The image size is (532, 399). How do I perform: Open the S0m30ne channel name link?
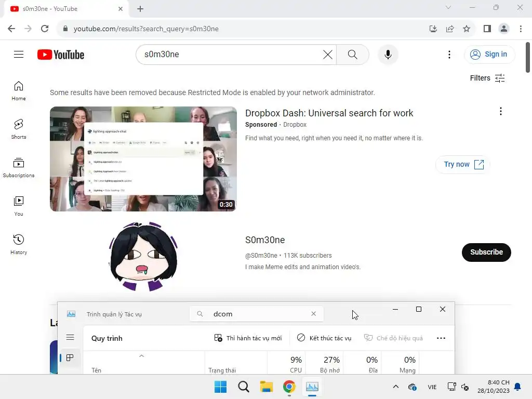tap(265, 240)
